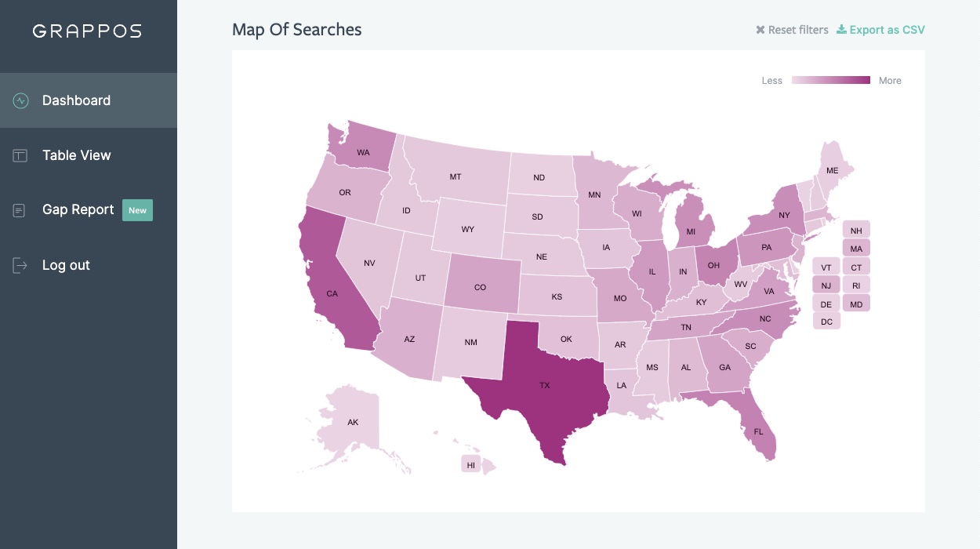Switch to the Table View section
This screenshot has height=549, width=980.
coord(75,155)
